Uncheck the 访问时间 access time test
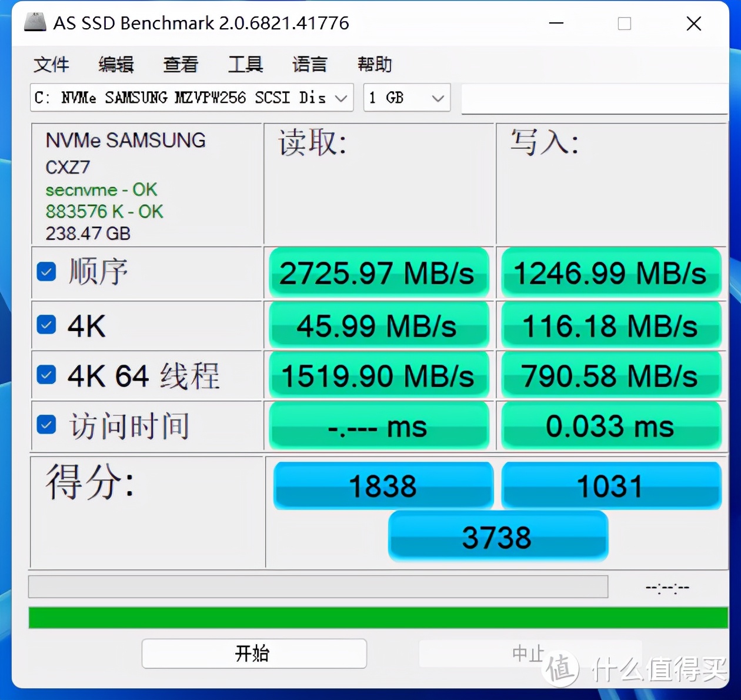 [x=46, y=425]
